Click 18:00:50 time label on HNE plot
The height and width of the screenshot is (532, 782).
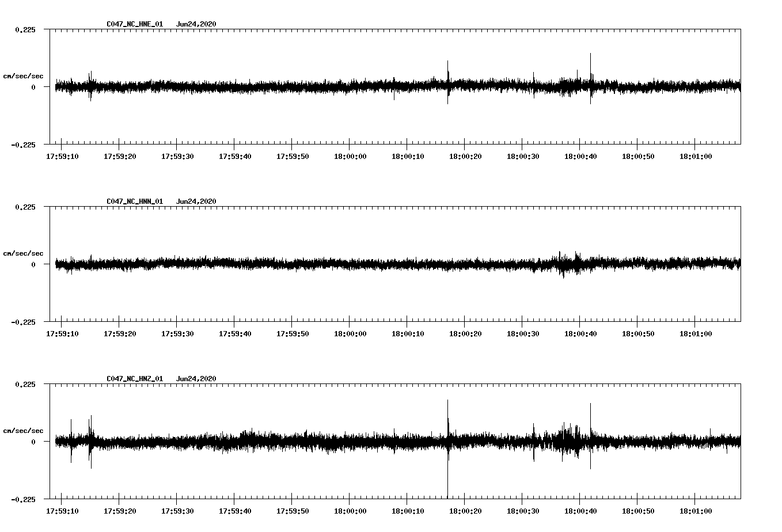(x=638, y=157)
